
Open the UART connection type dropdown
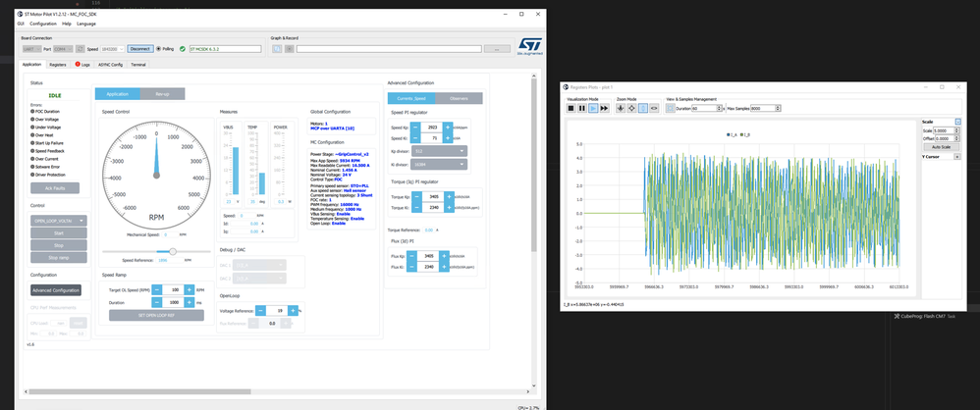[x=31, y=49]
